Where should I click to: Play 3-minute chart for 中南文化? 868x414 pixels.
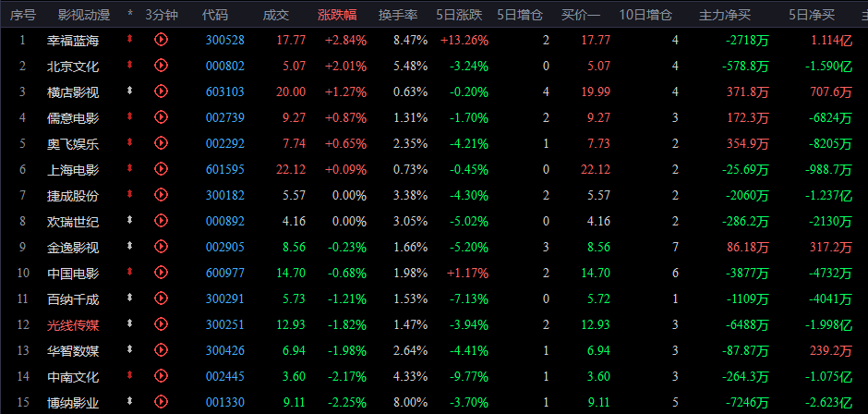pos(161,376)
